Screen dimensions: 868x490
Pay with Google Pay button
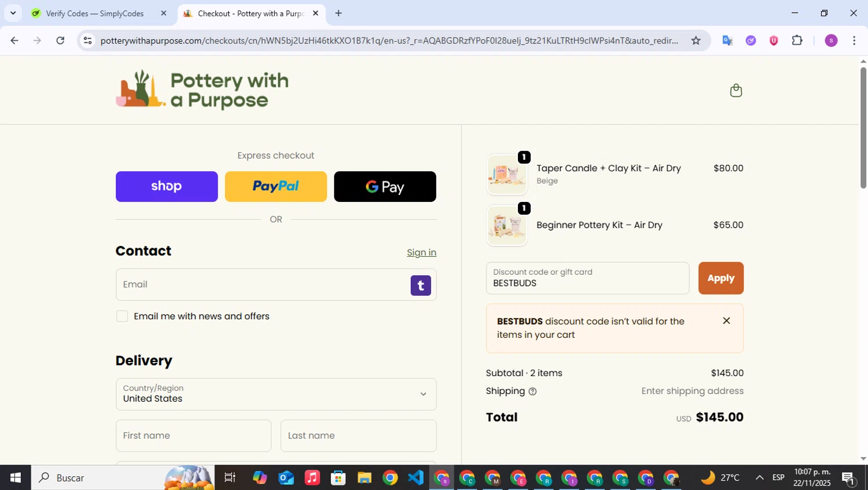[x=385, y=186]
